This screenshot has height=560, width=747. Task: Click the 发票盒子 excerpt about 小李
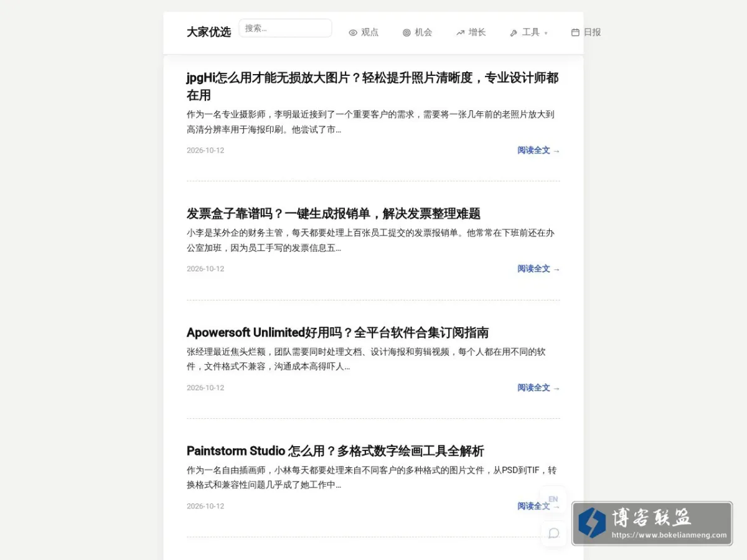371,241
